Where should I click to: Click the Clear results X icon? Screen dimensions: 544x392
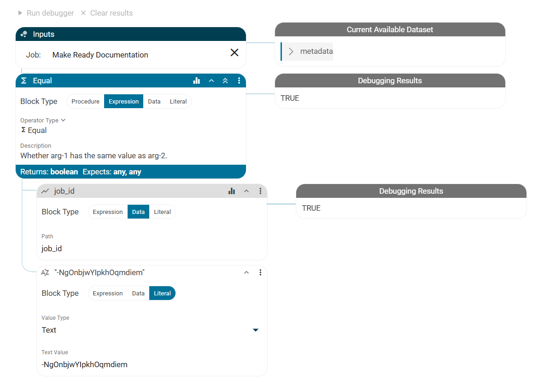coord(83,13)
